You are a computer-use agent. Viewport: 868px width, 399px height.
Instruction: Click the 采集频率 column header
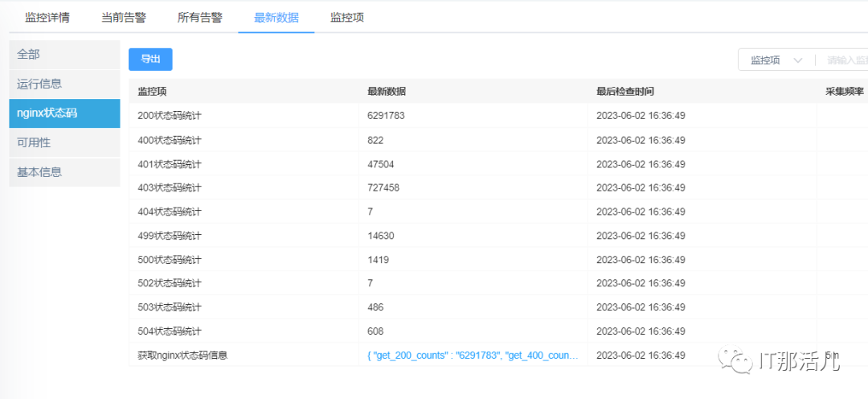(x=845, y=92)
